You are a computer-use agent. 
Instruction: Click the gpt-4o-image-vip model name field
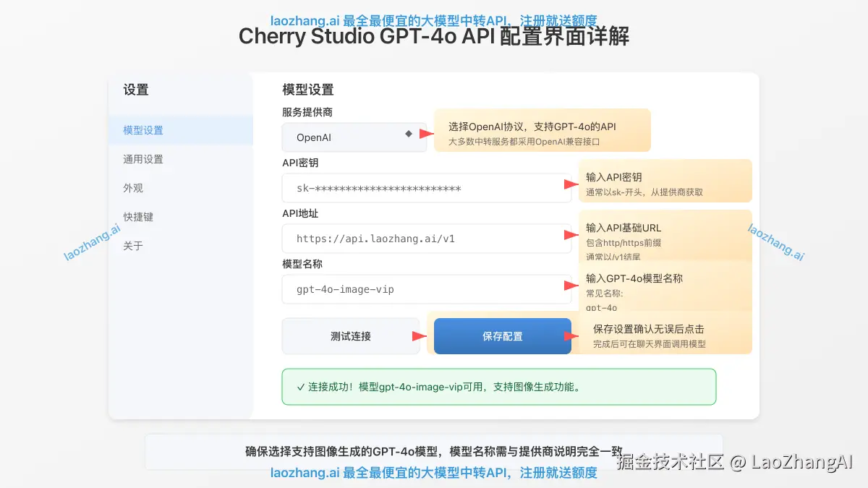pos(427,288)
